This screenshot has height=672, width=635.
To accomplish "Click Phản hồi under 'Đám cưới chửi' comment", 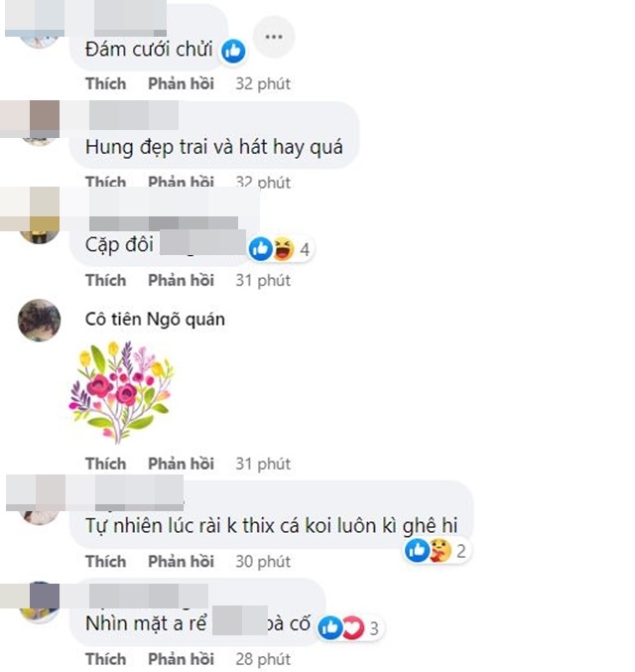I will 181,83.
